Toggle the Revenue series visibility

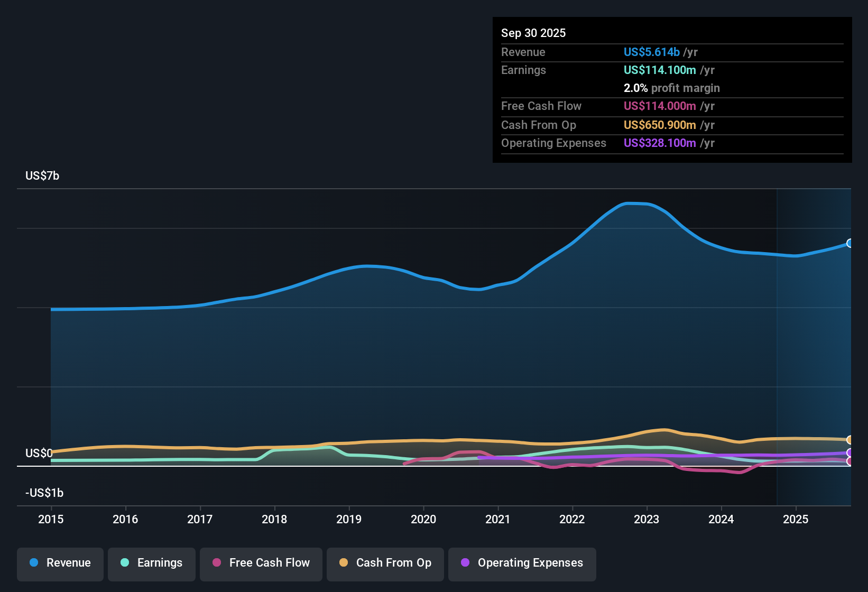[60, 564]
